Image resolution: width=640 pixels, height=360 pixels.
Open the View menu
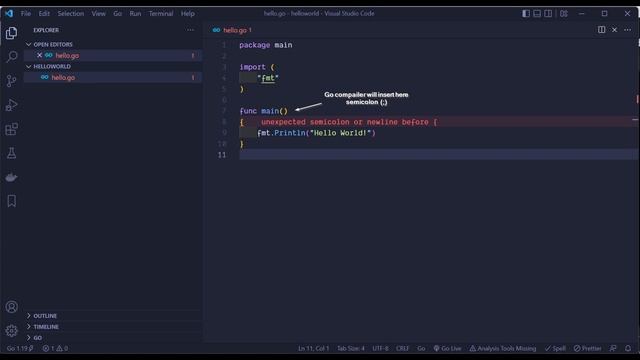98,13
